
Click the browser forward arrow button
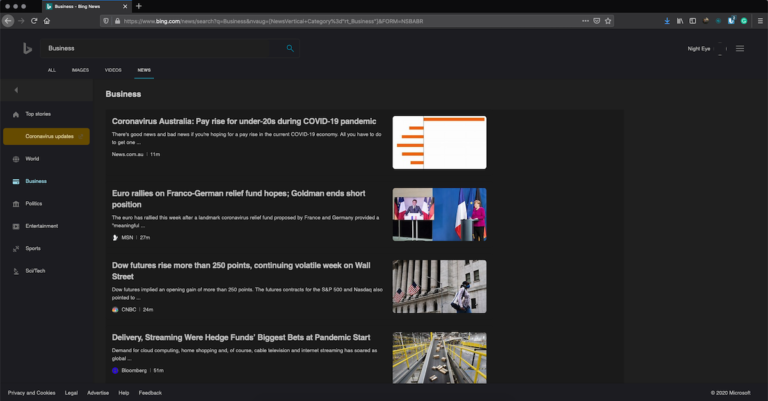click(x=21, y=21)
